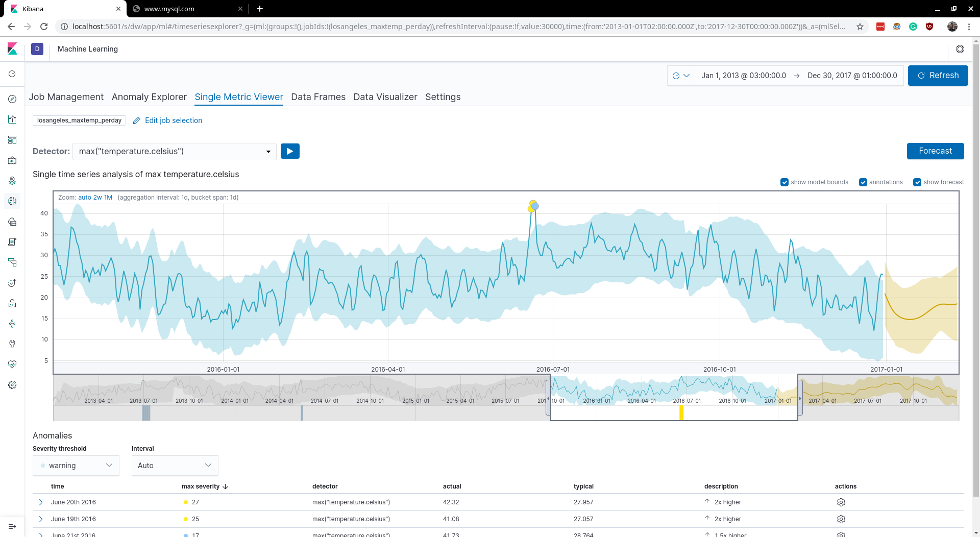Open the Severity threshold dropdown

(x=76, y=466)
